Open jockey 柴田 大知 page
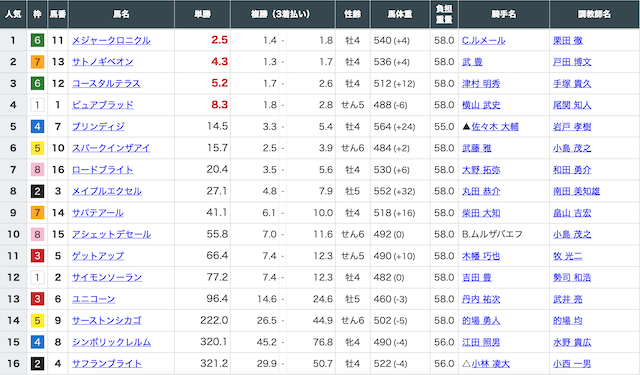 coord(481,213)
